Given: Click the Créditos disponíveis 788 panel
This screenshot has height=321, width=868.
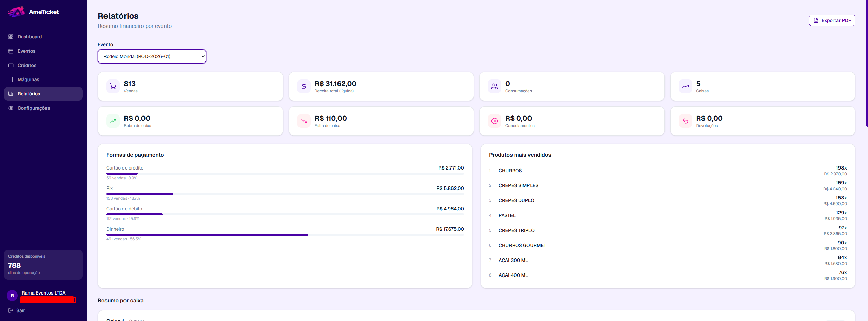Looking at the screenshot, I should 43,265.
